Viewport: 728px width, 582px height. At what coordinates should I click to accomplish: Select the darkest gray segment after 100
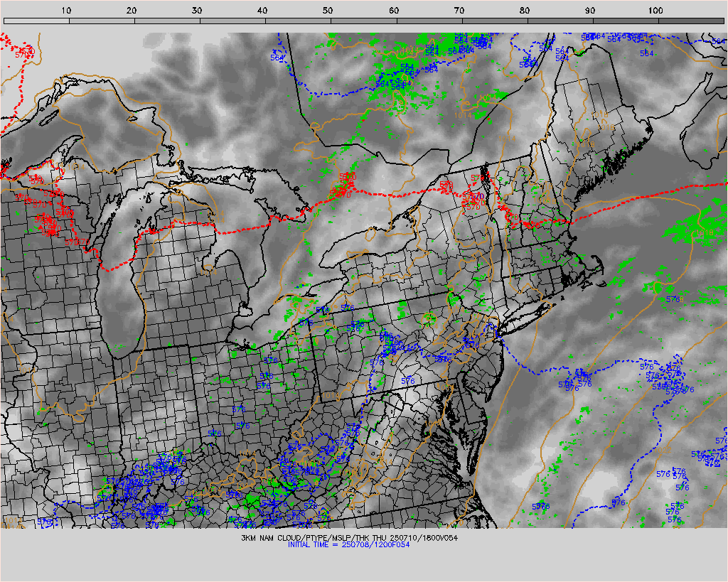click(x=691, y=21)
